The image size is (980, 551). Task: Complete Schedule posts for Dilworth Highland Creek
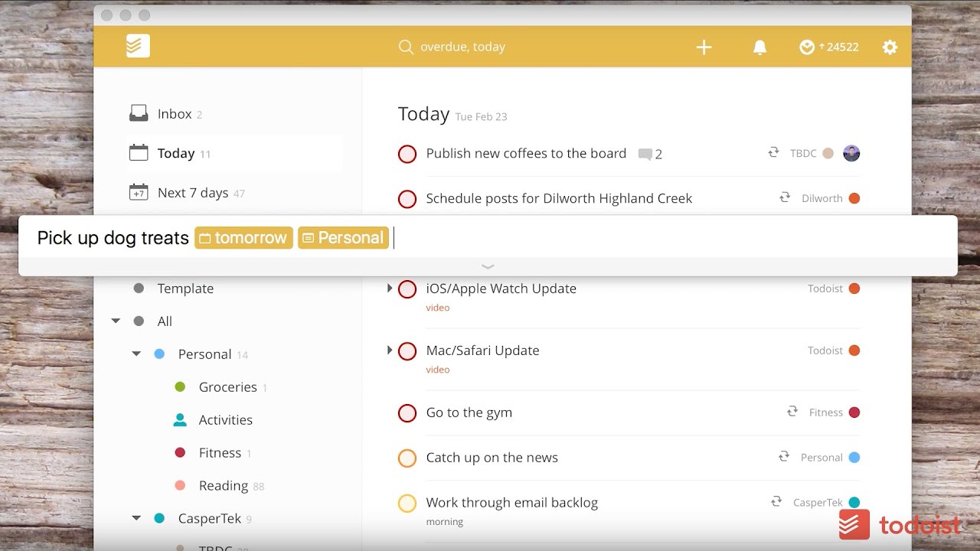[x=407, y=199]
